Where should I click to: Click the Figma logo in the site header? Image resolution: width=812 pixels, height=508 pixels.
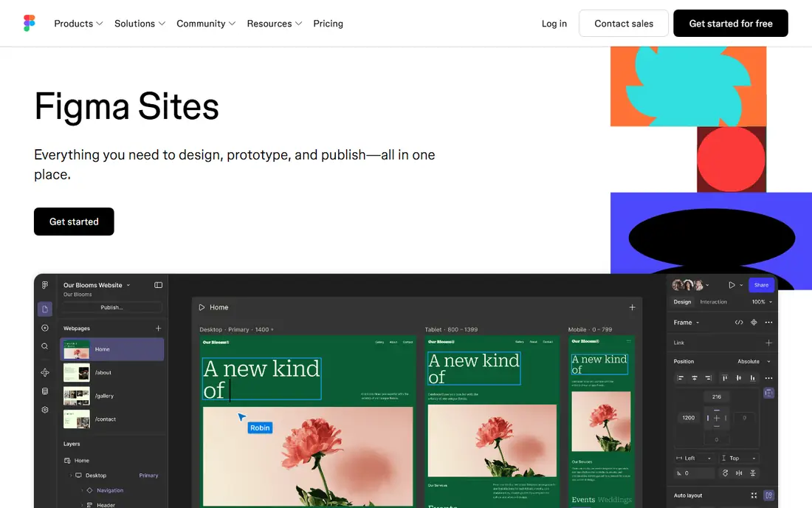click(30, 24)
